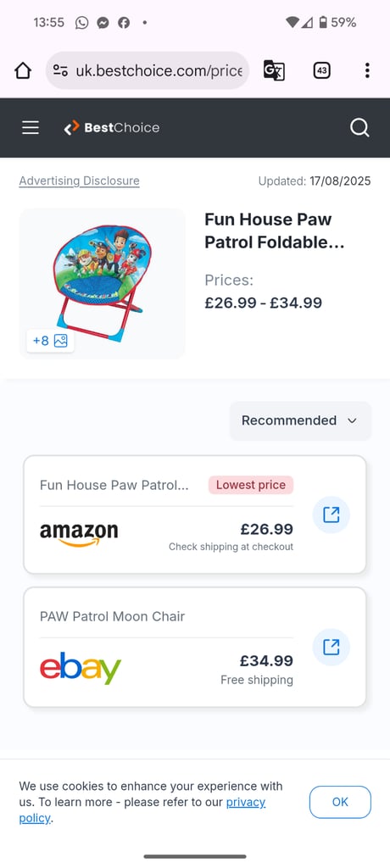
Task: Expand the Recommended sort dropdown
Action: pyautogui.click(x=300, y=420)
